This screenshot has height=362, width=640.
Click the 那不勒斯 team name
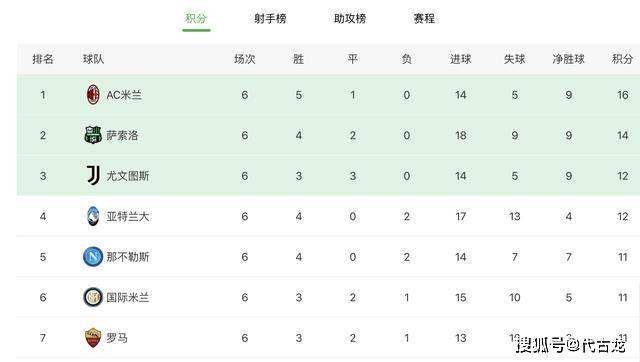click(128, 257)
